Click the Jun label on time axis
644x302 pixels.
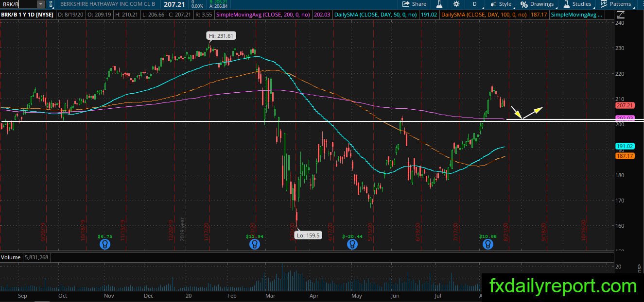click(x=395, y=295)
